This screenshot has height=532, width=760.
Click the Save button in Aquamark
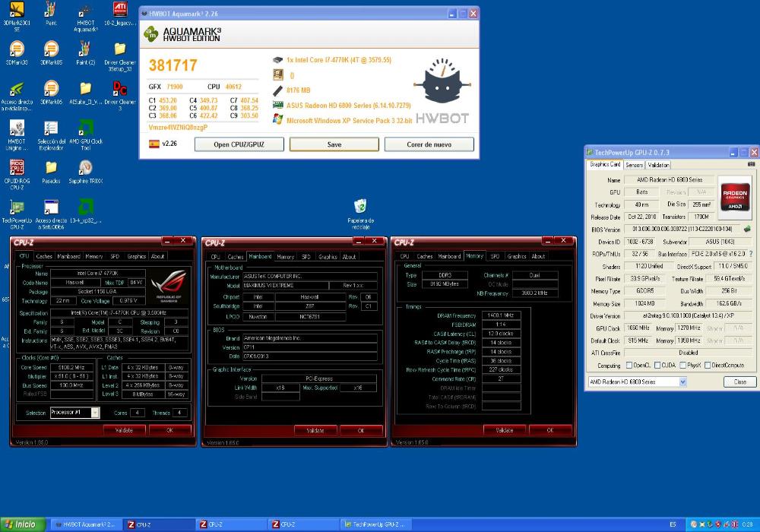pos(334,144)
